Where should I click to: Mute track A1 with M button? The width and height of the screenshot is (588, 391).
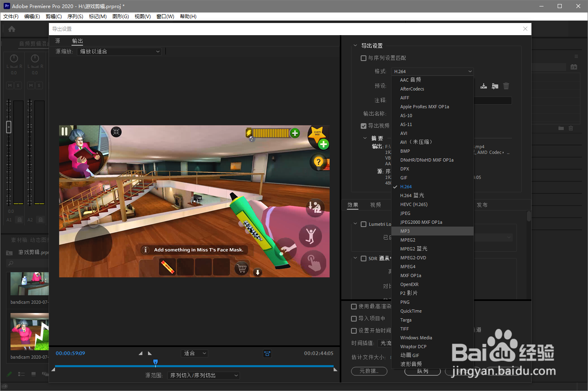click(x=10, y=85)
